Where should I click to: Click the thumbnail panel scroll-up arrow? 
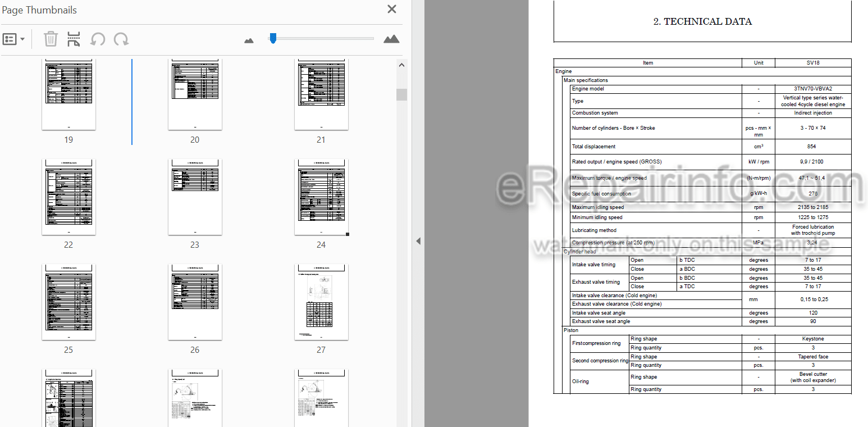pyautogui.click(x=401, y=65)
